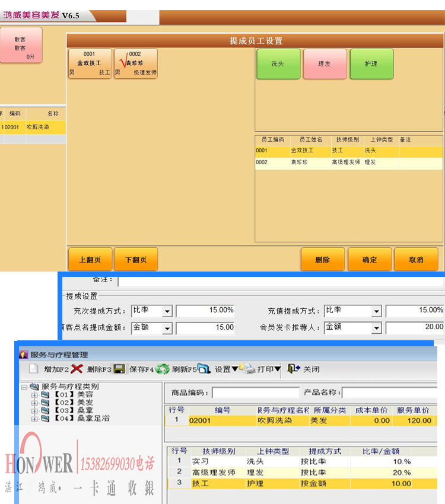Select the 02001 吹剪洗染 row in left list
Viewport: 445px width, 504px height.
33,127
